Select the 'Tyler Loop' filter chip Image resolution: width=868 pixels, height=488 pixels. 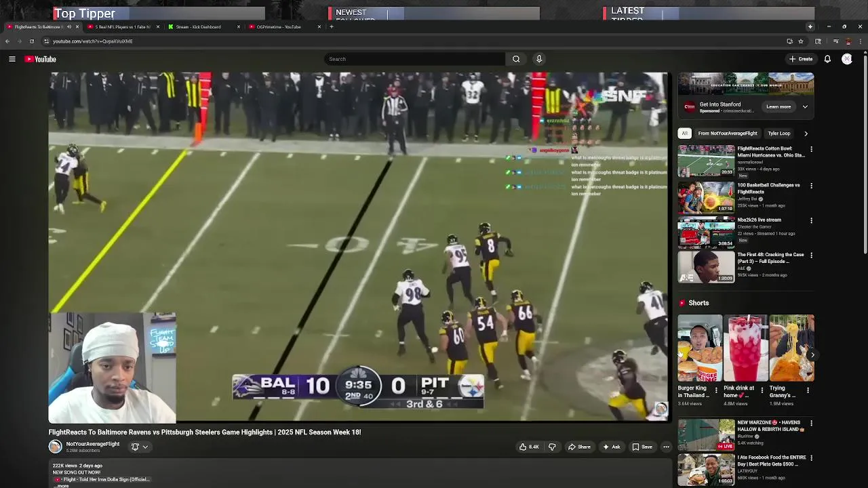pos(779,134)
